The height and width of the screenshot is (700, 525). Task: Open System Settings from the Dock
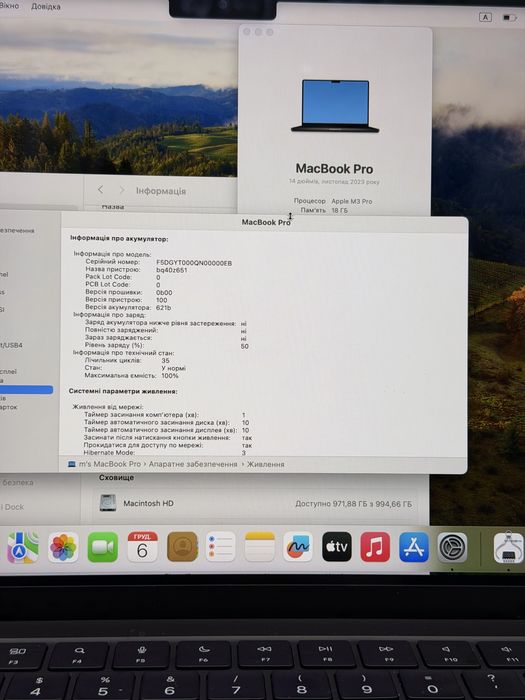pos(452,547)
